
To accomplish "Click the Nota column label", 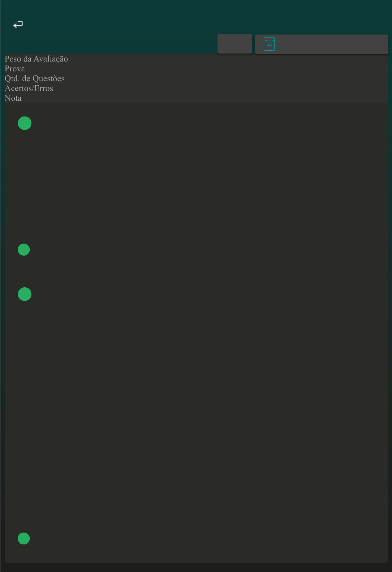I will (x=13, y=98).
